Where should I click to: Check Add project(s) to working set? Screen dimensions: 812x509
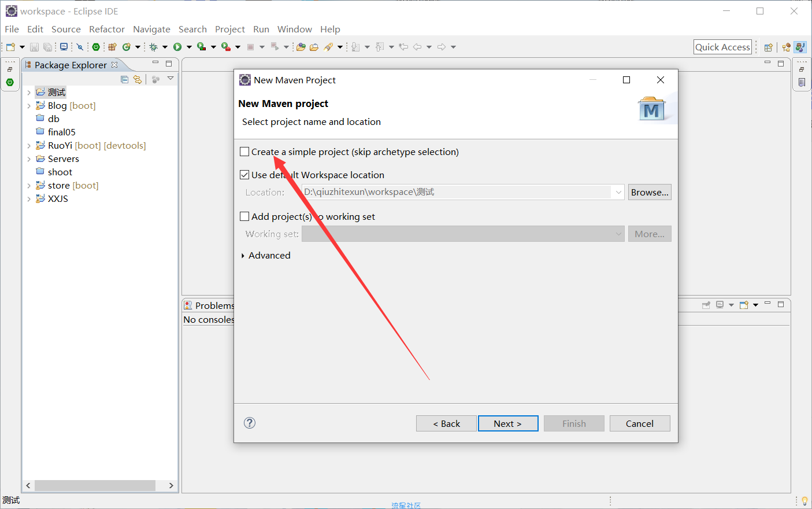244,216
